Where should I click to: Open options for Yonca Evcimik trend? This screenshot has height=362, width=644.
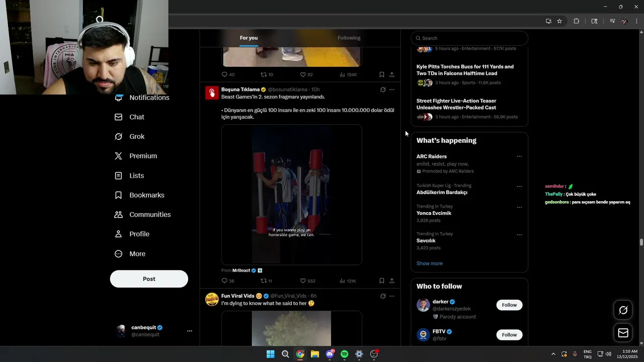[519, 207]
